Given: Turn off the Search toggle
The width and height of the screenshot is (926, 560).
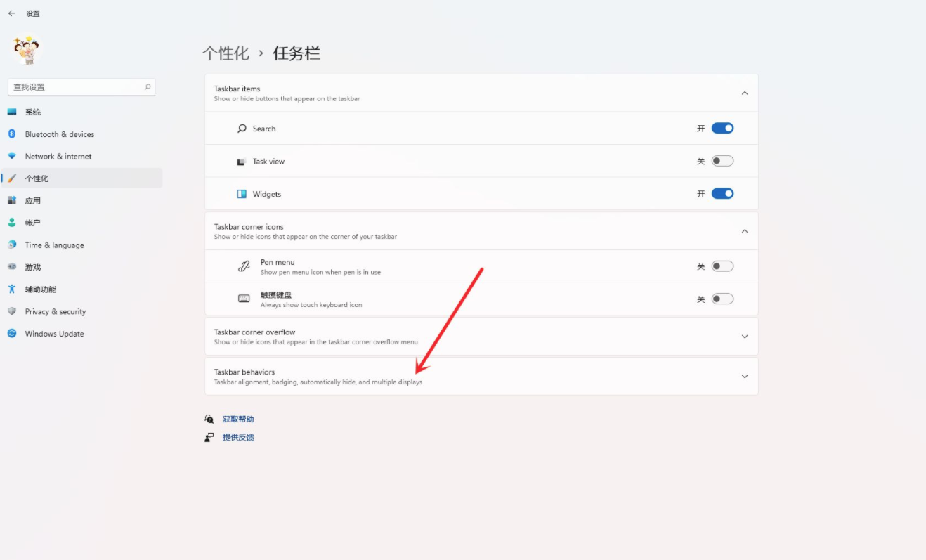Looking at the screenshot, I should tap(723, 128).
